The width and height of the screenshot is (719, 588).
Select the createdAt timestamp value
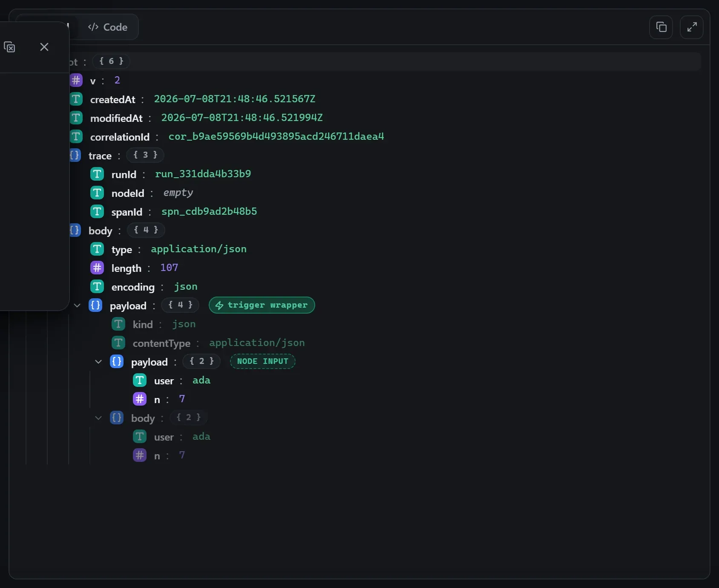pos(235,99)
